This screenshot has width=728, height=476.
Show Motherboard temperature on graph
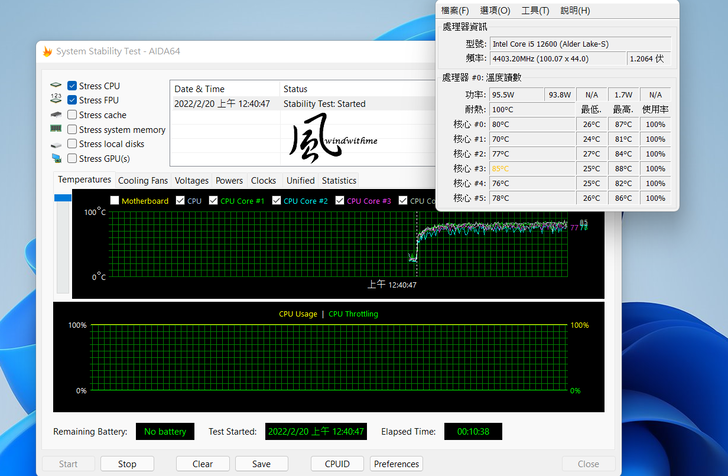pyautogui.click(x=115, y=201)
